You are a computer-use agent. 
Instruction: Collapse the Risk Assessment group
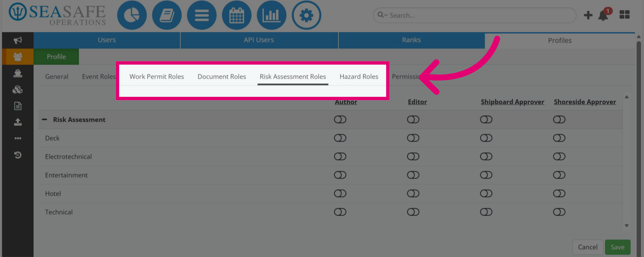(x=44, y=120)
